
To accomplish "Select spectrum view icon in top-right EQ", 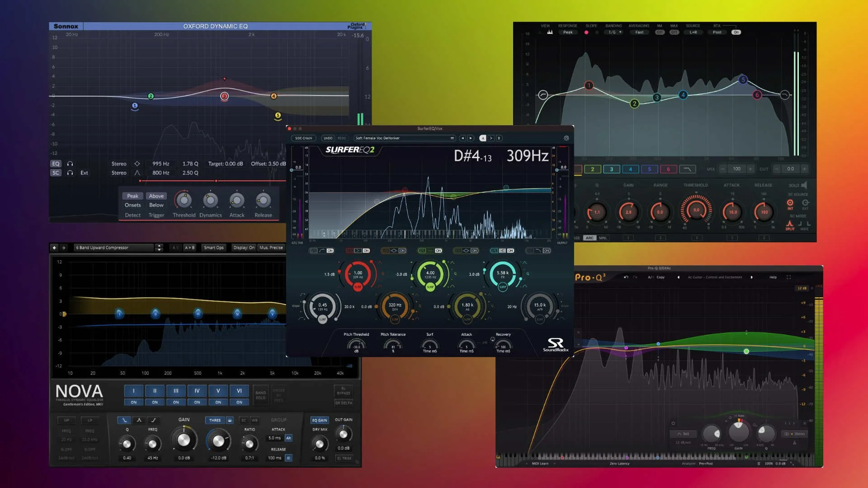I will tap(550, 32).
